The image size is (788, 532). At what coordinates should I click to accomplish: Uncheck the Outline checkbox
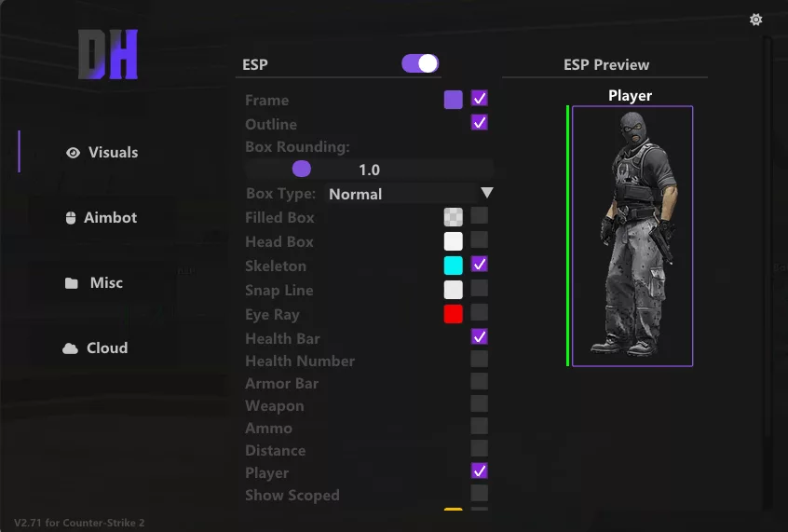tap(480, 122)
